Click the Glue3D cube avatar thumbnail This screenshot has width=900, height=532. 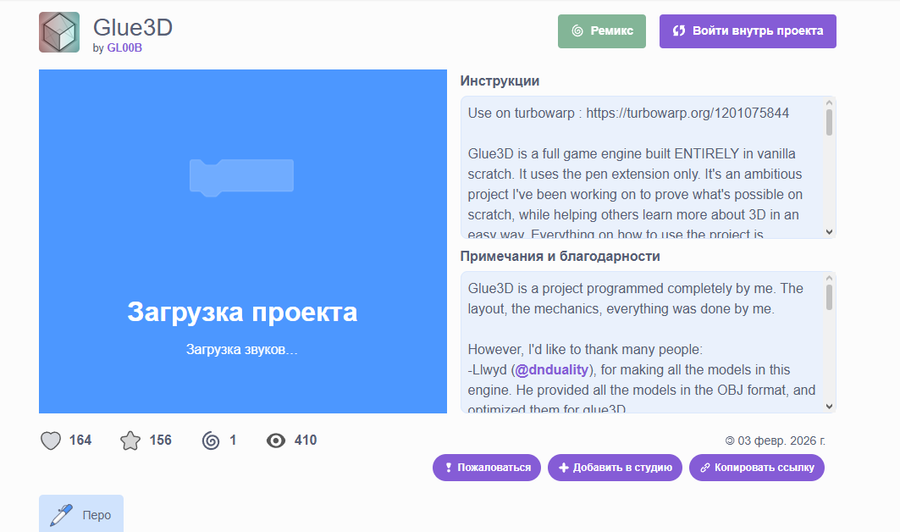tap(59, 32)
